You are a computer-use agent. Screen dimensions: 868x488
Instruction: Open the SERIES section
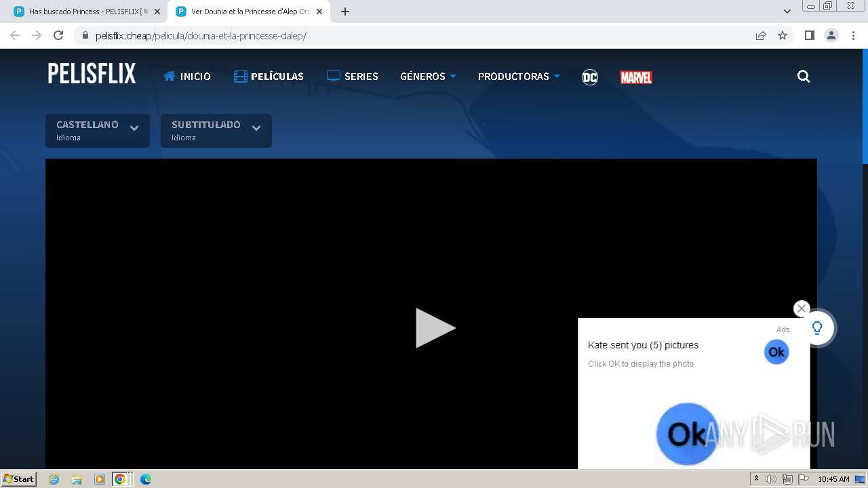(353, 77)
